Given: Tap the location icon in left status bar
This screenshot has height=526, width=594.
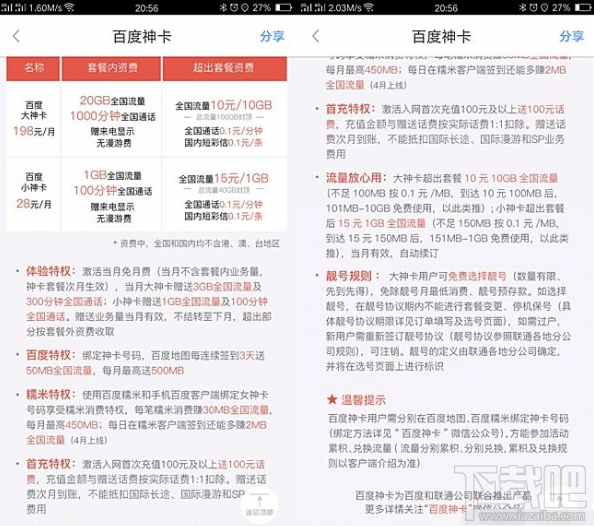Looking at the screenshot, I should (245, 8).
